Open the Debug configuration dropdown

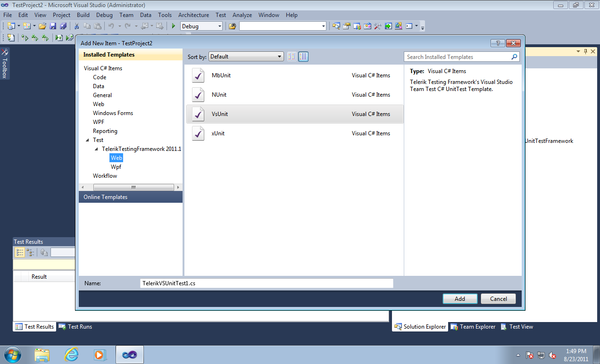(201, 26)
